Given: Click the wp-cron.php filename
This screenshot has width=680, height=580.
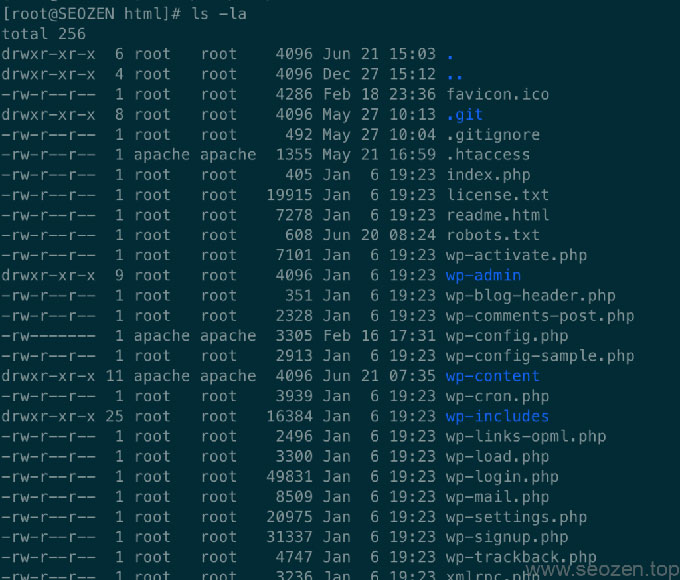Looking at the screenshot, I should (497, 396).
